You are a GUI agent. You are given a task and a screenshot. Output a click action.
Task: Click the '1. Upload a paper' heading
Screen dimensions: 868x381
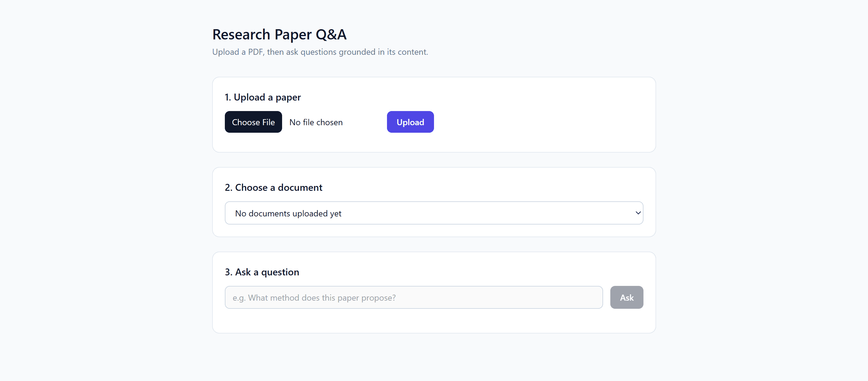coord(263,97)
